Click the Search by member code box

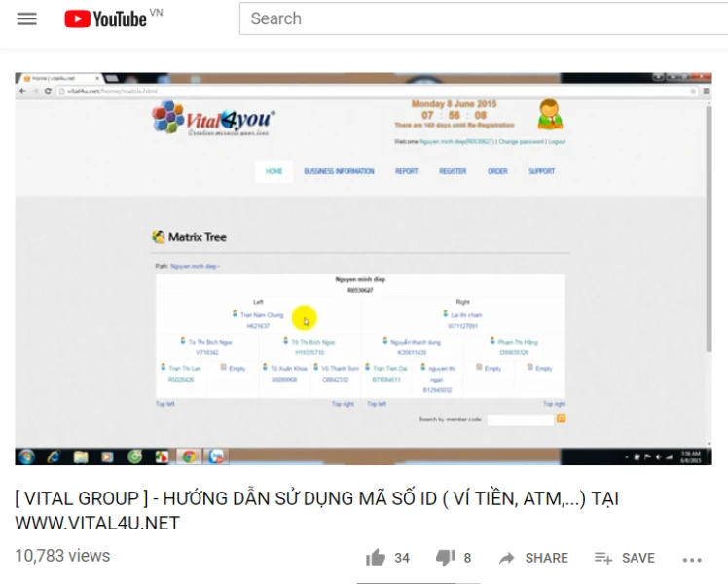520,420
